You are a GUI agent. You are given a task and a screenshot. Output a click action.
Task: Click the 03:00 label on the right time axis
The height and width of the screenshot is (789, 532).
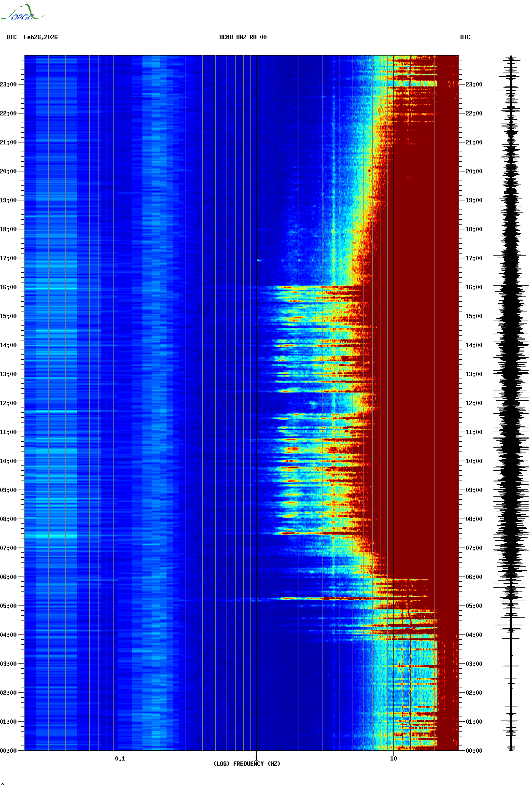tap(474, 664)
